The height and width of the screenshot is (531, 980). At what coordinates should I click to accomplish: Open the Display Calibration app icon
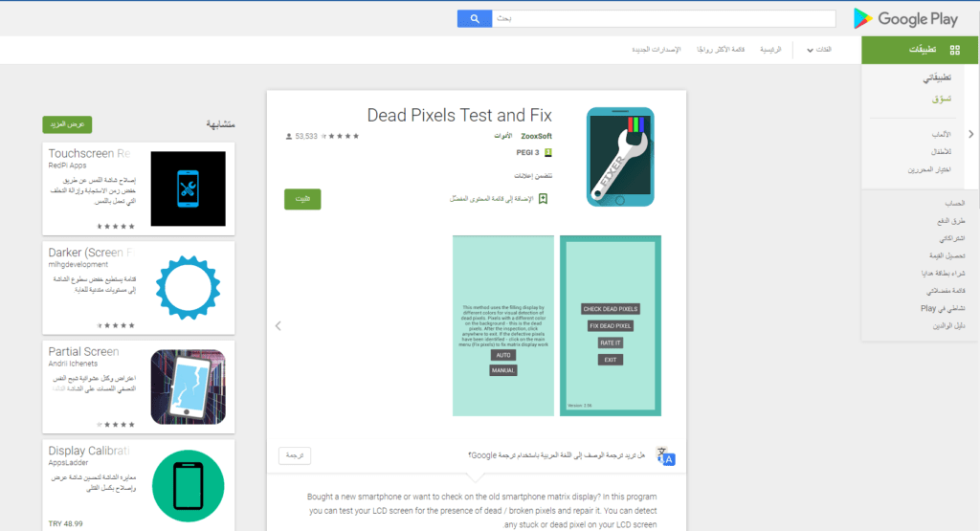(189, 483)
